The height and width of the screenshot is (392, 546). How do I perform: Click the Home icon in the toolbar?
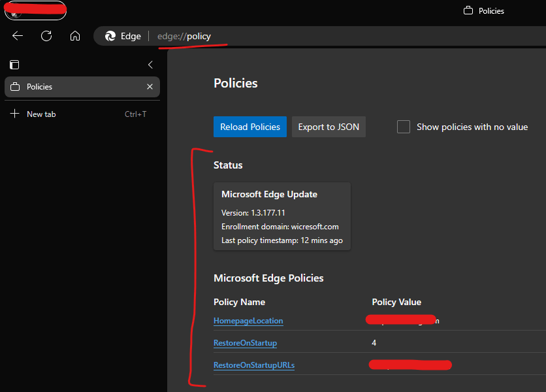click(x=75, y=36)
